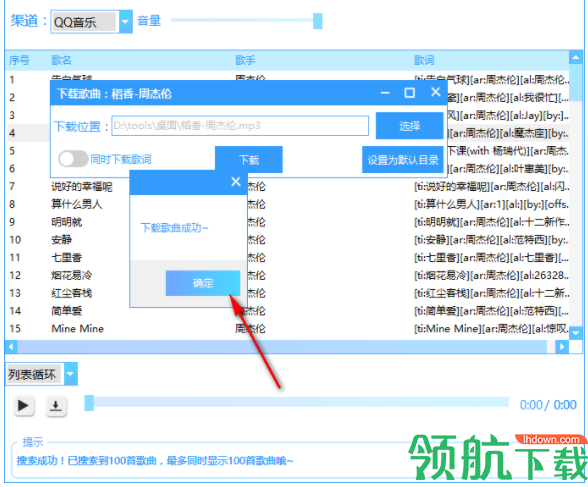Click the play button in player controls

23,406
